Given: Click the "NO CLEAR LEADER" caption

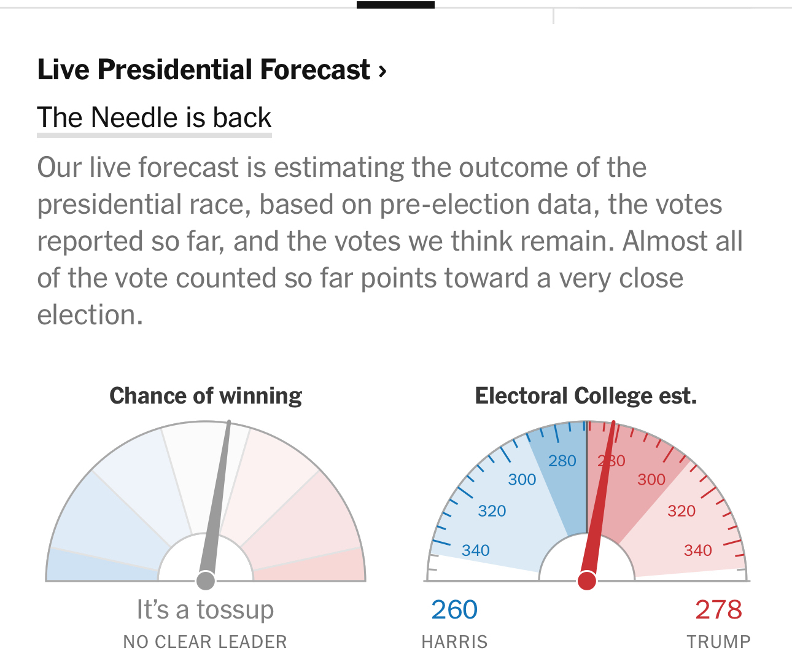Looking at the screenshot, I should tap(205, 642).
